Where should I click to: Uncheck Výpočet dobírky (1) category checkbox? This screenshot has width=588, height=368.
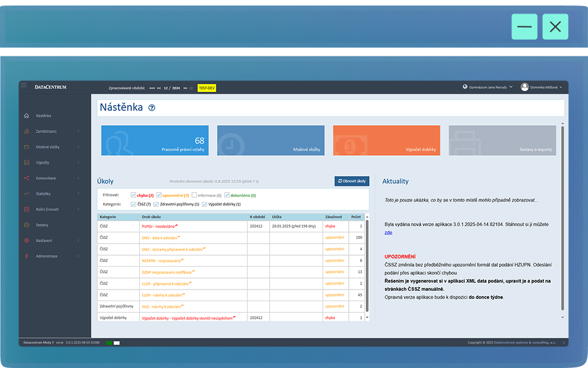tap(204, 204)
